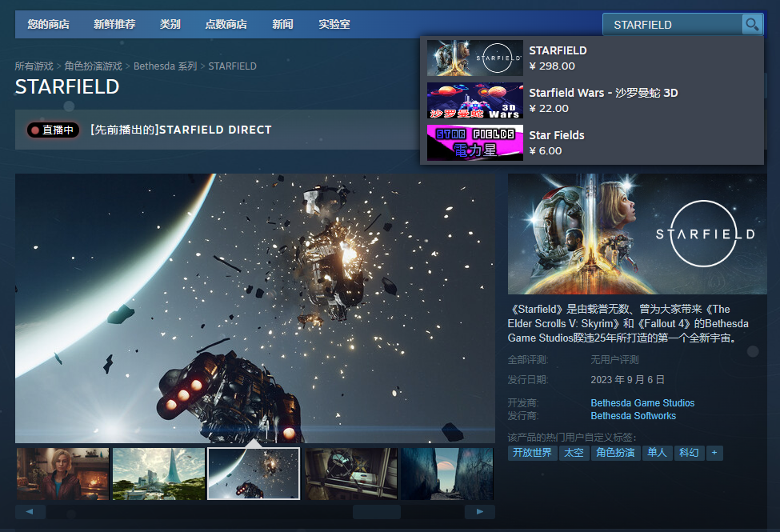Screen dimensions: 780x532
Task: Follow the 角色扮演游戏 breadcrumb link
Action: [x=93, y=66]
